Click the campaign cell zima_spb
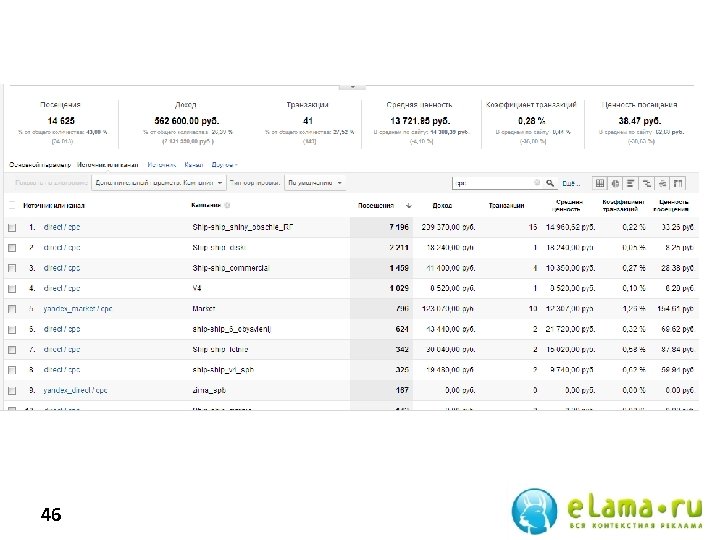The image size is (720, 540). (209, 391)
